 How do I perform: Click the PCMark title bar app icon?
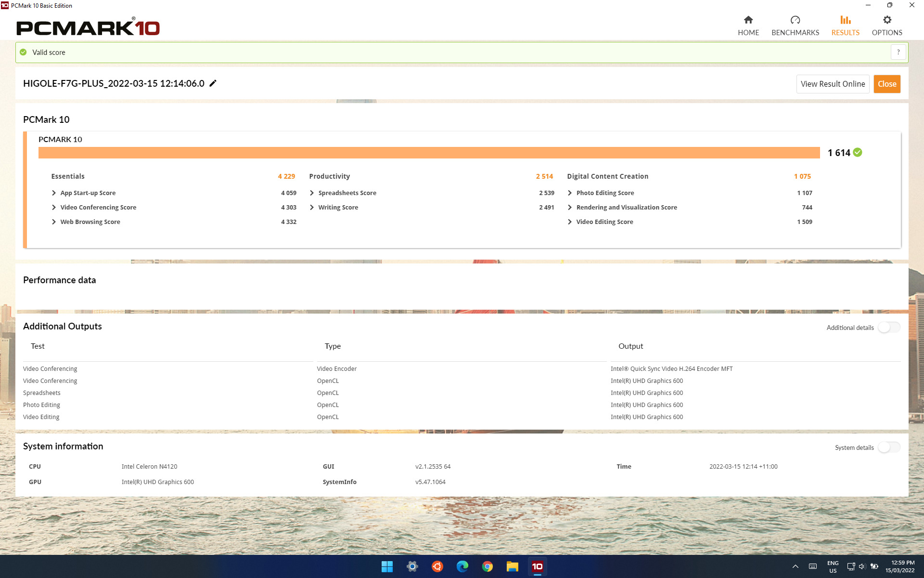coord(5,5)
